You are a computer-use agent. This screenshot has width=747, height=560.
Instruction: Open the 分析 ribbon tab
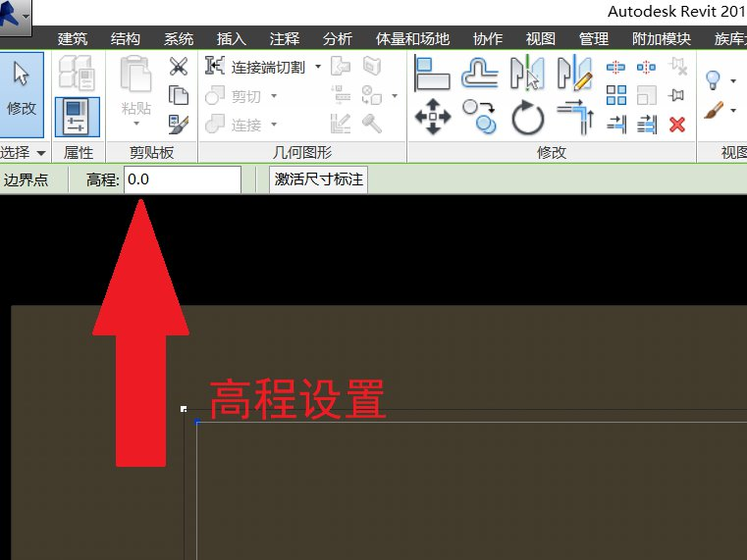tap(338, 38)
